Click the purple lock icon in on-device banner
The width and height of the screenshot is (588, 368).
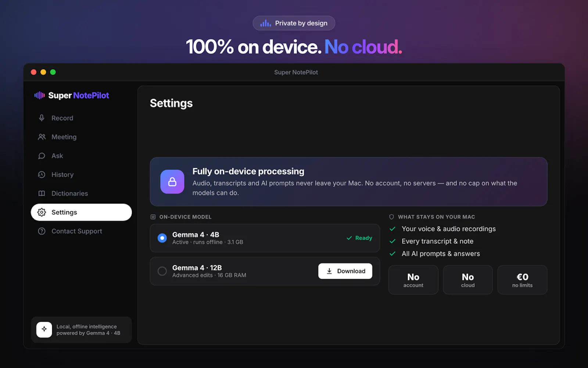(172, 181)
